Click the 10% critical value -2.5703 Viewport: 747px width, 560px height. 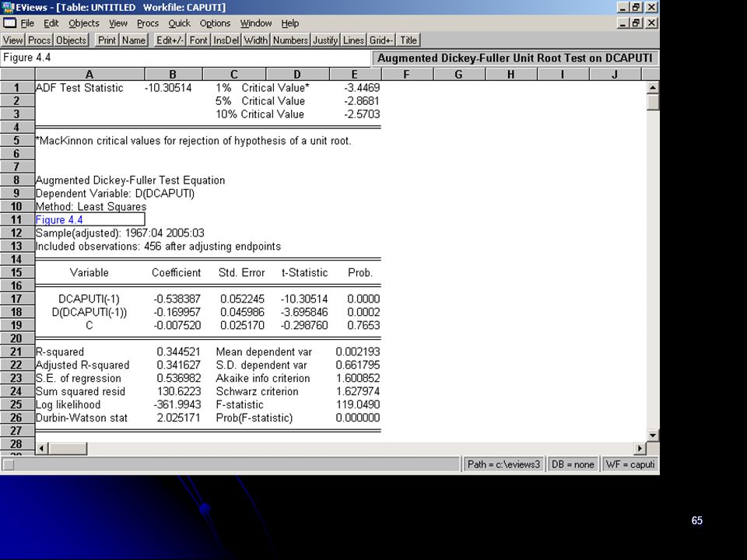click(x=362, y=114)
